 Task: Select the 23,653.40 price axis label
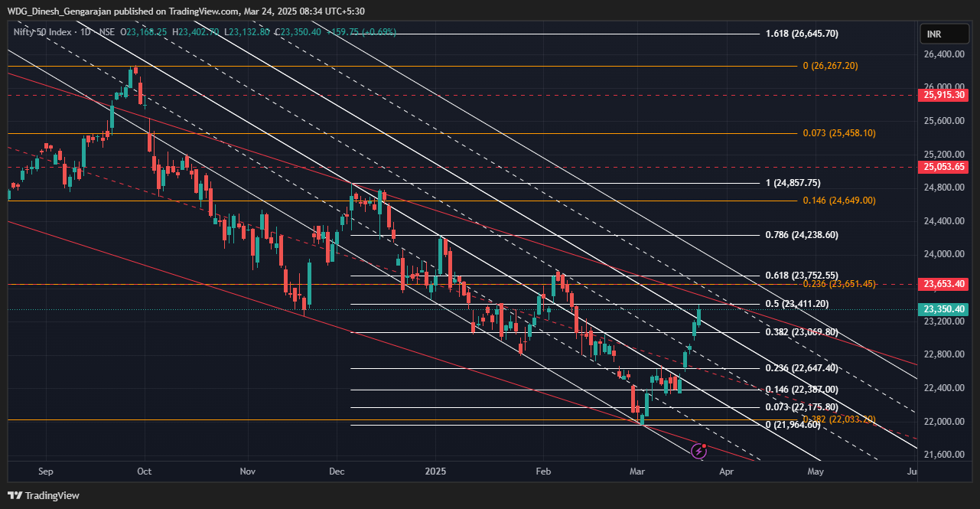(x=943, y=284)
